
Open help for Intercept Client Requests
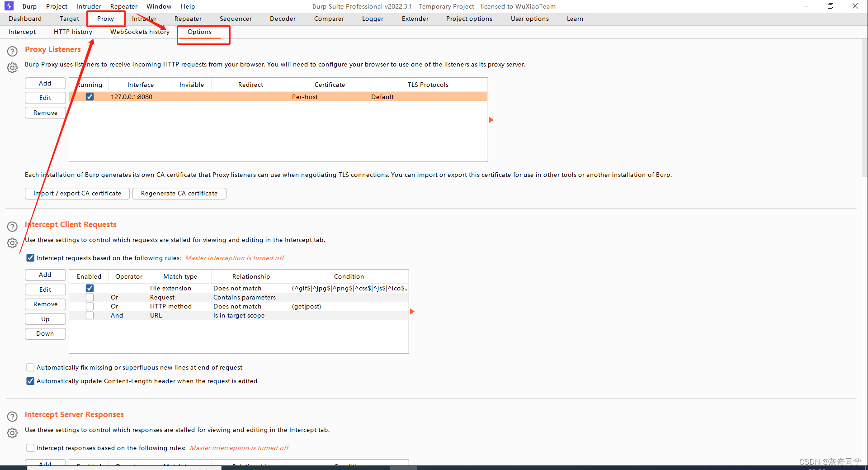[x=12, y=226]
